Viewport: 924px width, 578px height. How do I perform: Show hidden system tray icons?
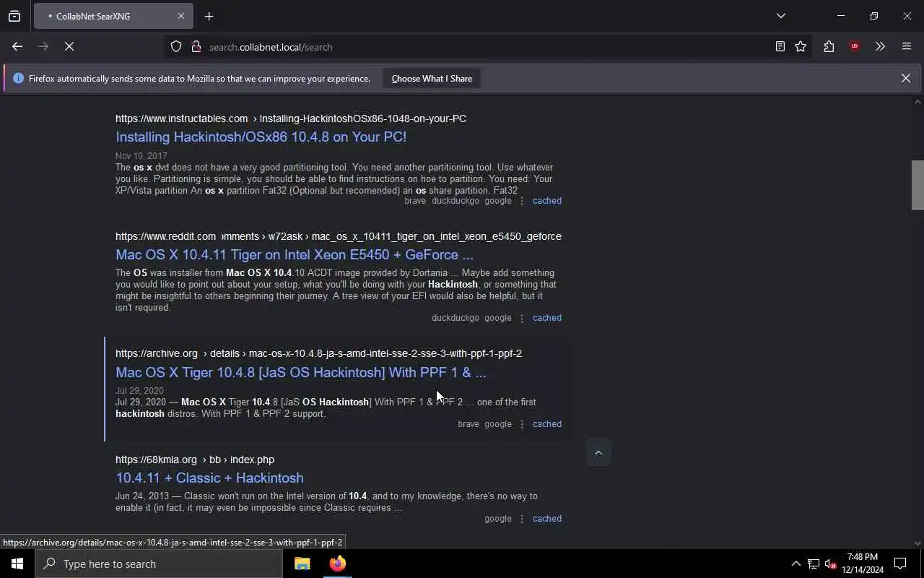[x=796, y=564]
